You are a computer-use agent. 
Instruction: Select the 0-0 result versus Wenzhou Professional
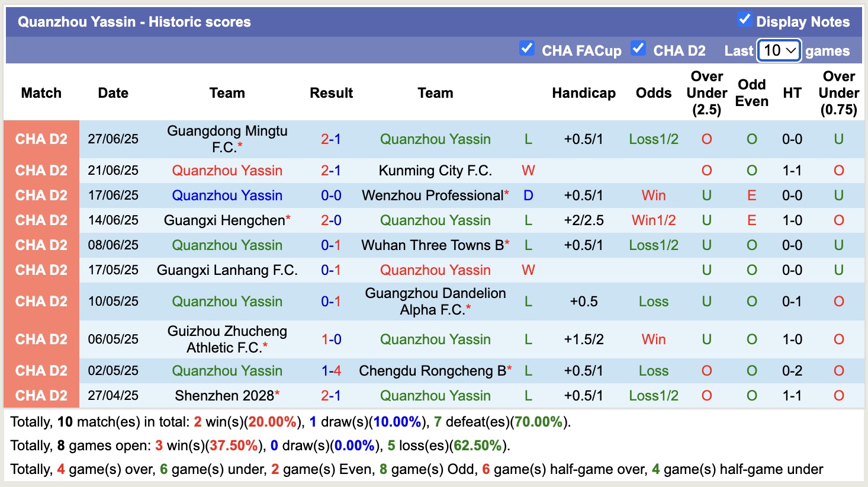point(331,195)
